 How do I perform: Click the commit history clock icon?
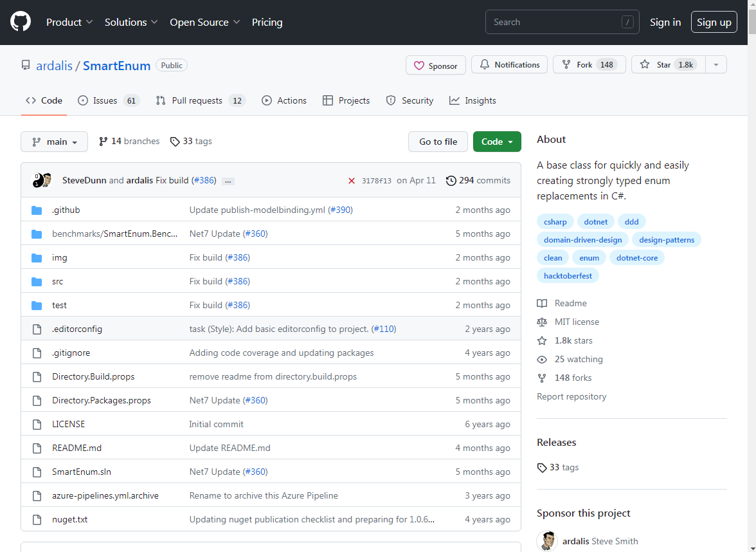(451, 180)
